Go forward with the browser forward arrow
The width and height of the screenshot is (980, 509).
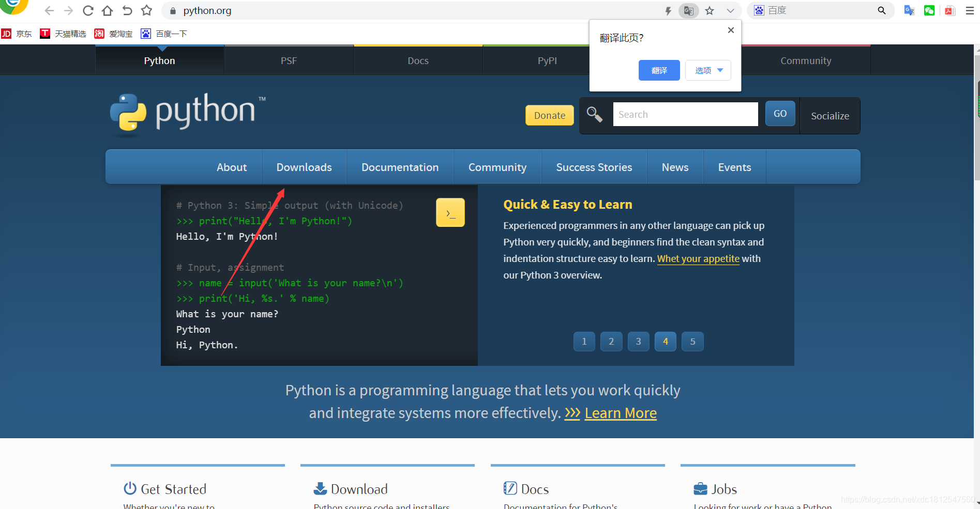click(68, 10)
